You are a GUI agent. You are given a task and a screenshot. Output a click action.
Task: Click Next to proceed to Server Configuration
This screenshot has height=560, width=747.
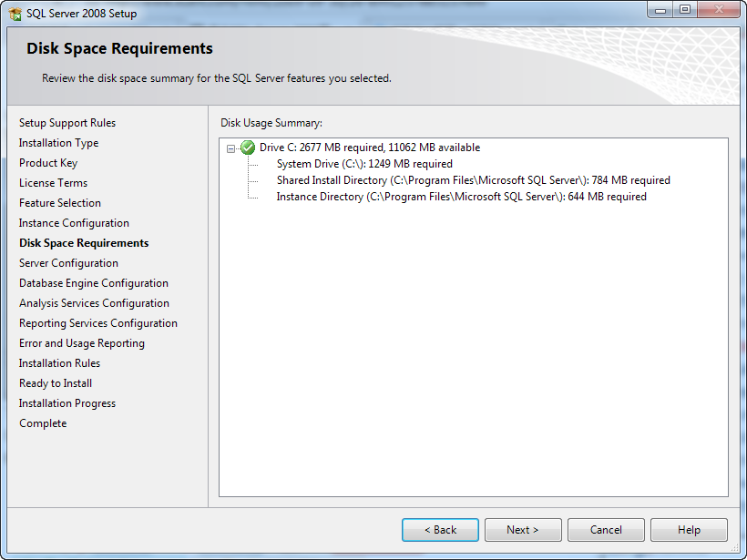[523, 529]
